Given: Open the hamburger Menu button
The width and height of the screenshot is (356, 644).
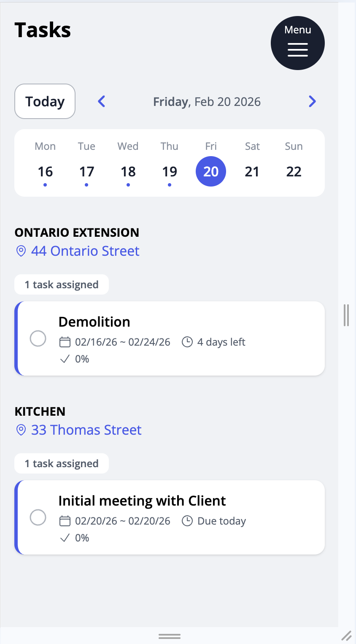Looking at the screenshot, I should pyautogui.click(x=297, y=43).
